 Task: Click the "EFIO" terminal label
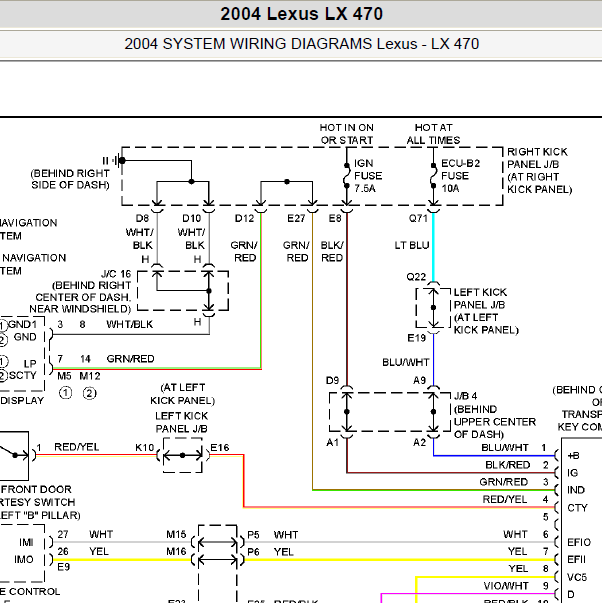579,542
